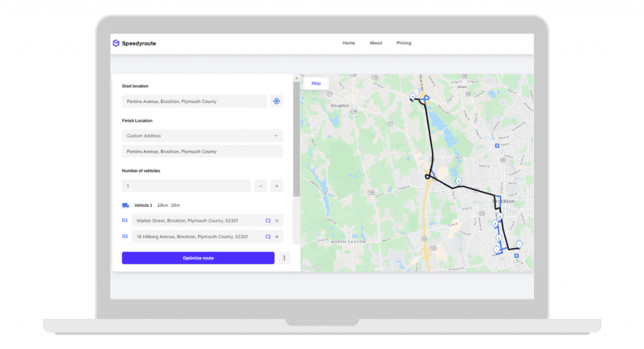Click the number of vehicles field
Viewport: 644px width, 349px height.
click(x=186, y=186)
